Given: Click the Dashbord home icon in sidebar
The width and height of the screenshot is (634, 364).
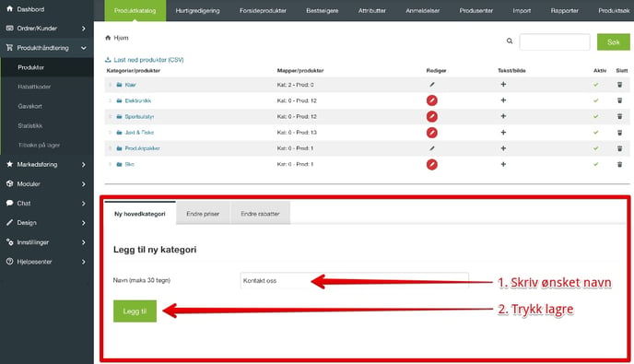Looking at the screenshot, I should 10,8.
